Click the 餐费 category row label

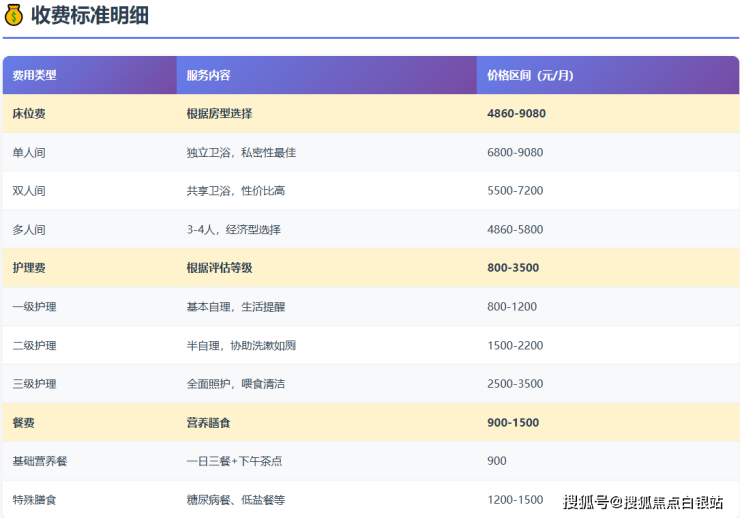pos(24,423)
